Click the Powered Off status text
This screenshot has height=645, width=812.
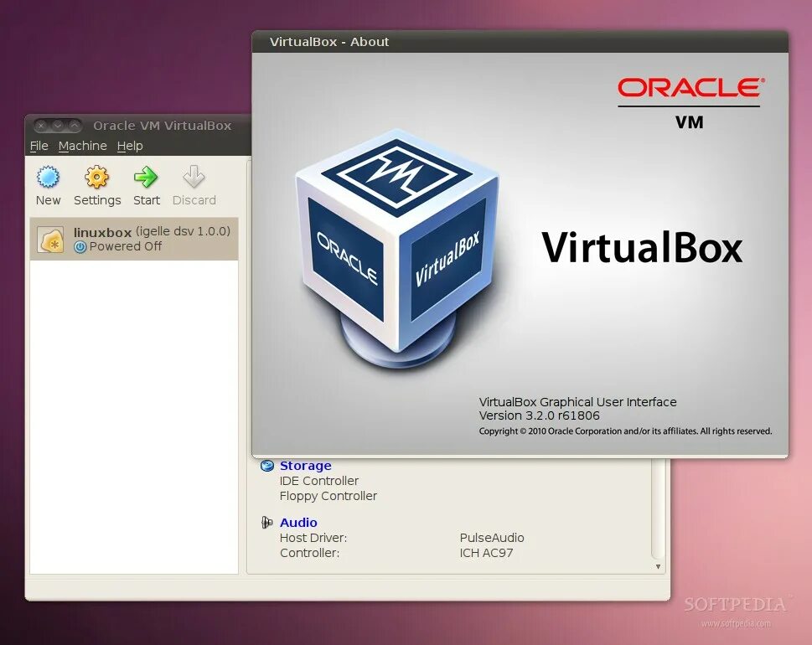pyautogui.click(x=126, y=246)
